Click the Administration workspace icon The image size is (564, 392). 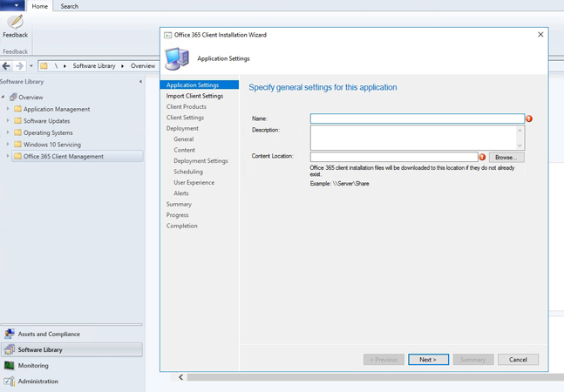tap(10, 382)
